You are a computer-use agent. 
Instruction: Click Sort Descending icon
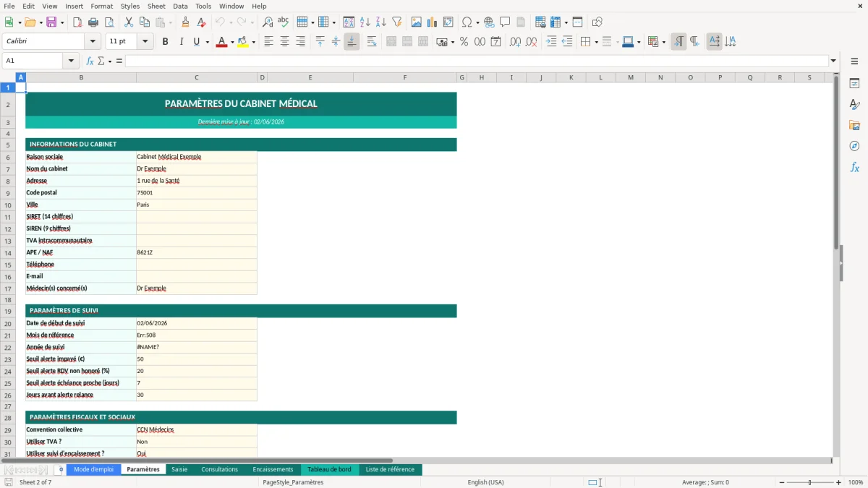click(380, 22)
